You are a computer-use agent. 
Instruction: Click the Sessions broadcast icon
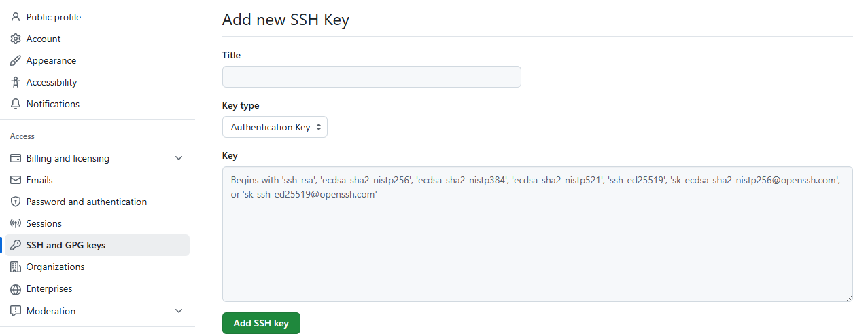click(x=16, y=223)
